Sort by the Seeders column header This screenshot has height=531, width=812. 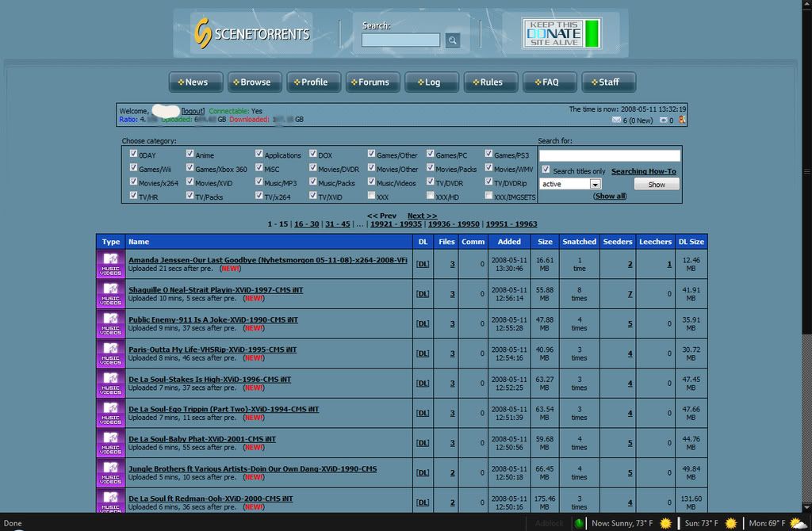(617, 242)
